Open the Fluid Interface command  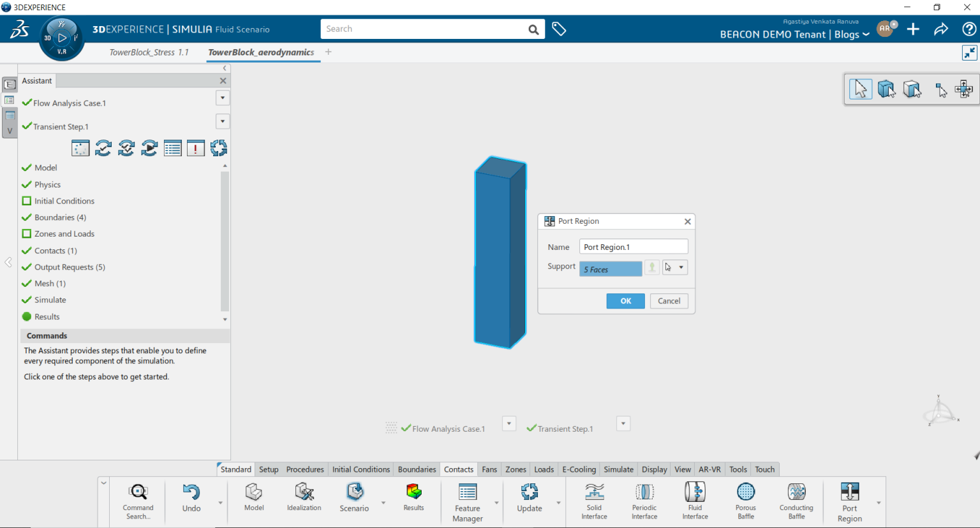[695, 501]
